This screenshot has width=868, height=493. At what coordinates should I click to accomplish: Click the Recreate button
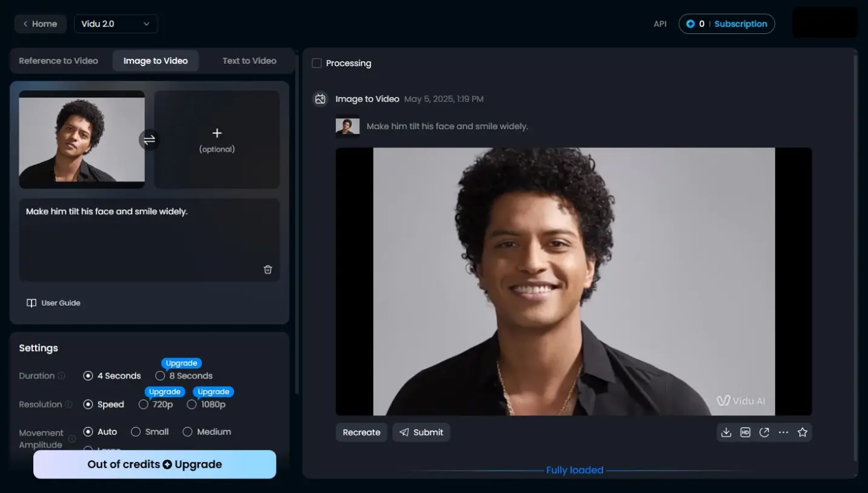coord(361,432)
